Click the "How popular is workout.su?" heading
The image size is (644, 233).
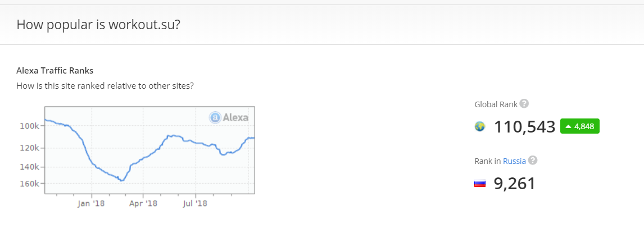click(98, 25)
